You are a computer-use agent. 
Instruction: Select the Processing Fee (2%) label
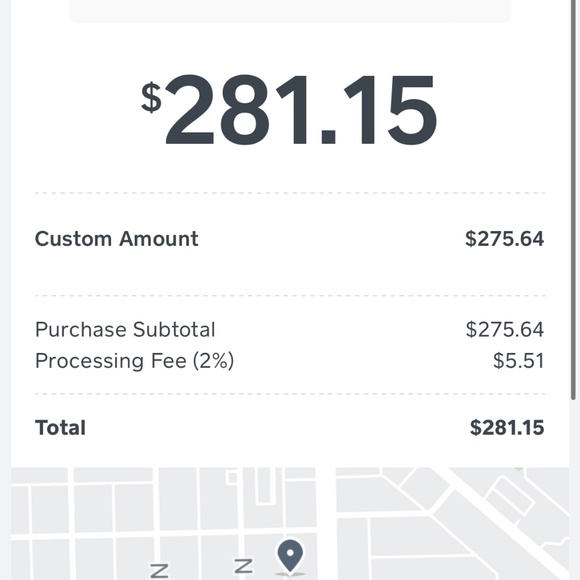coord(135,361)
